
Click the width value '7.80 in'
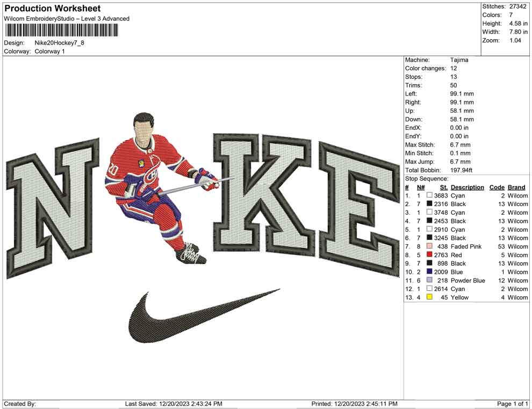[x=518, y=32]
